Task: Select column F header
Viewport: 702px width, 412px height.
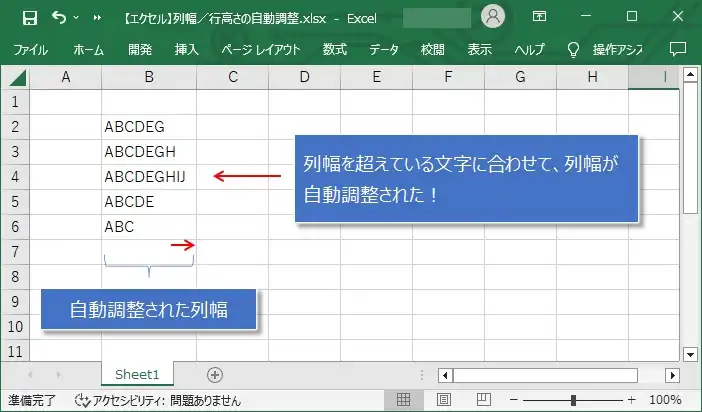Action: tap(448, 77)
